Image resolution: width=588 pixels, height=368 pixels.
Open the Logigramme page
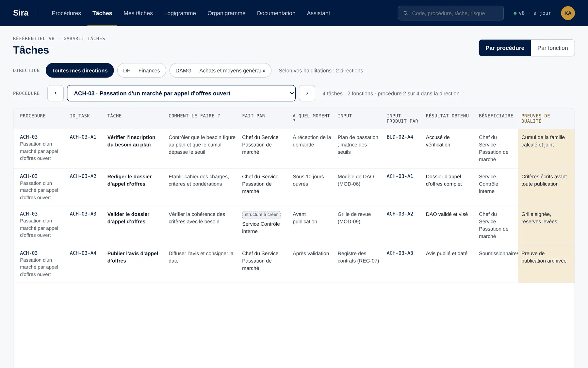[x=180, y=13]
